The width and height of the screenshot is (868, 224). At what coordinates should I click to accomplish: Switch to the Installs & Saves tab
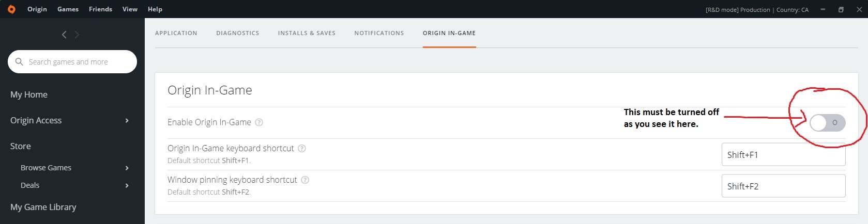307,33
